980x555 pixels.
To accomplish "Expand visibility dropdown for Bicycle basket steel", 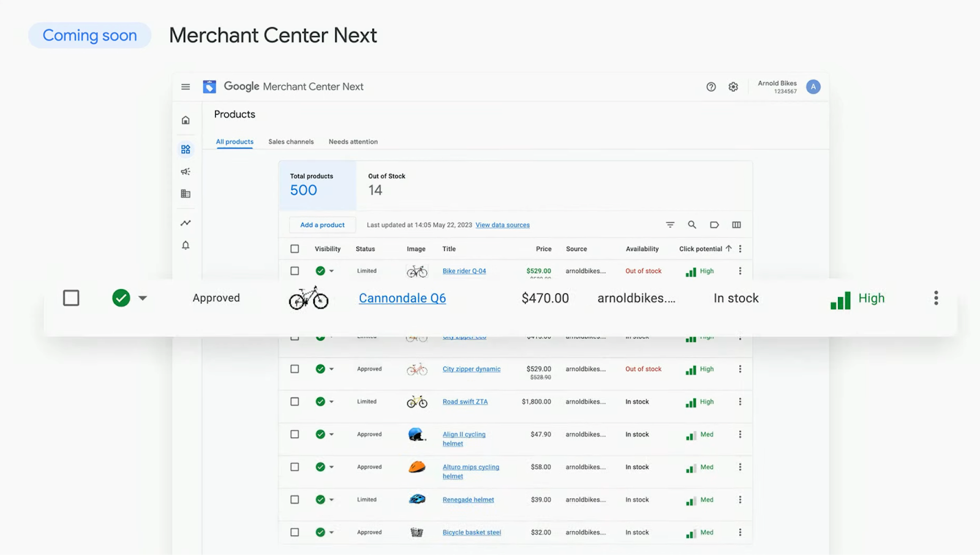I will click(331, 532).
